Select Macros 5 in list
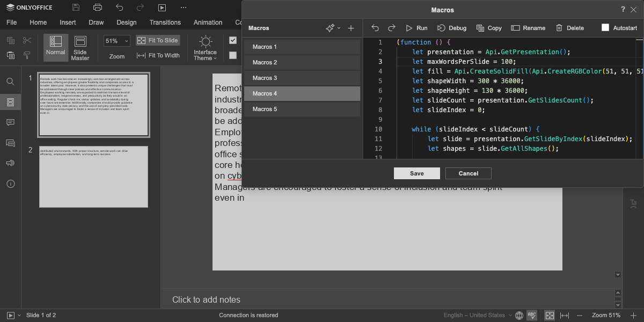Viewport: 644px width, 322px height. coord(302,109)
